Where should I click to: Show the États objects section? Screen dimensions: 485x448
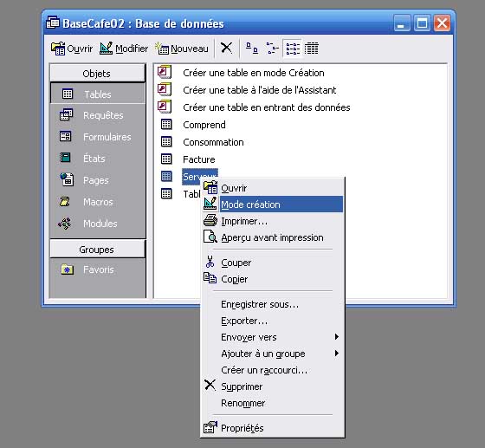98,159
